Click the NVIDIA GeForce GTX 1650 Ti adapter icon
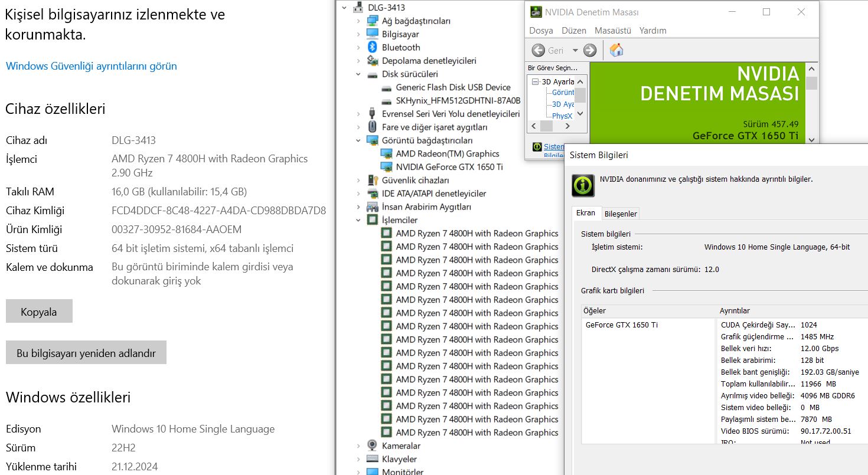 [386, 167]
